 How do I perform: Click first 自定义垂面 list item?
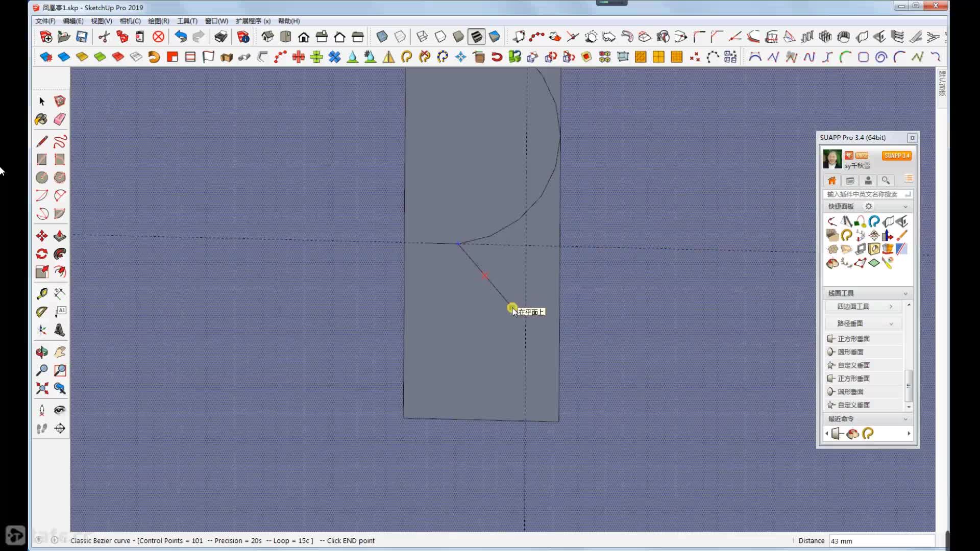[864, 365]
